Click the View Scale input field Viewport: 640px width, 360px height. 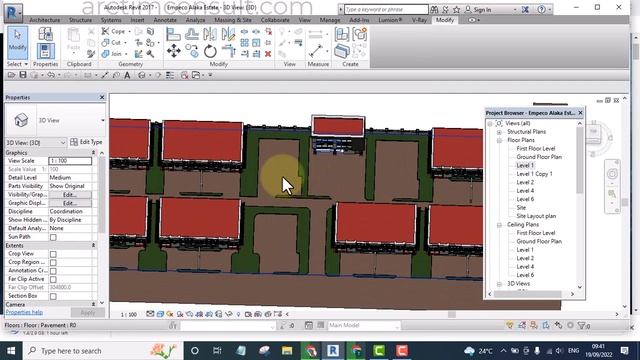[x=70, y=161]
